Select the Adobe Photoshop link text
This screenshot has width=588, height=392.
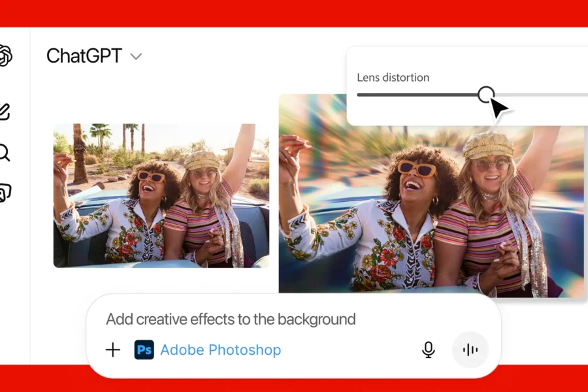pos(220,350)
